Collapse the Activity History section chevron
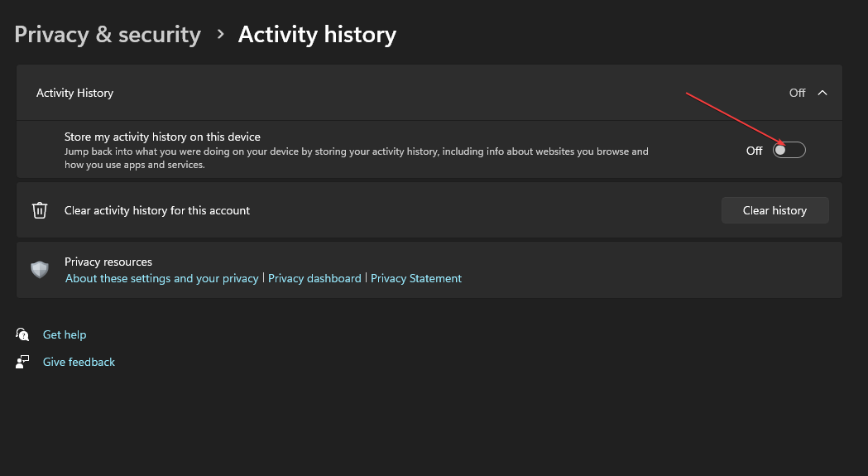This screenshot has width=868, height=476. click(x=822, y=93)
